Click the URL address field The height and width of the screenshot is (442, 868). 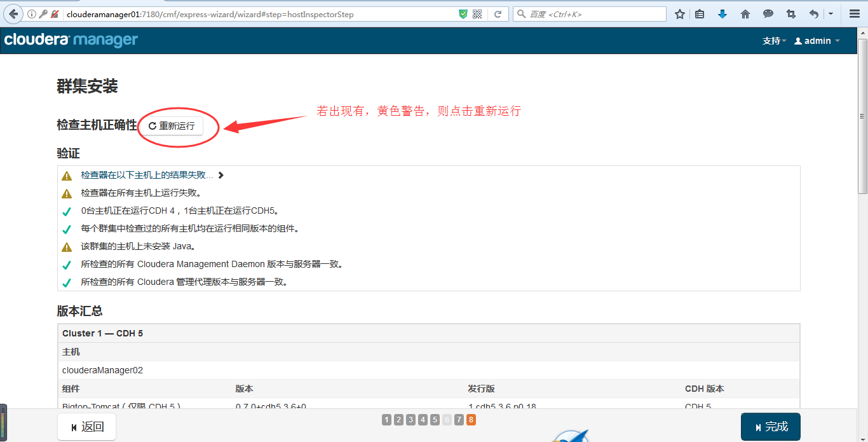coord(261,14)
